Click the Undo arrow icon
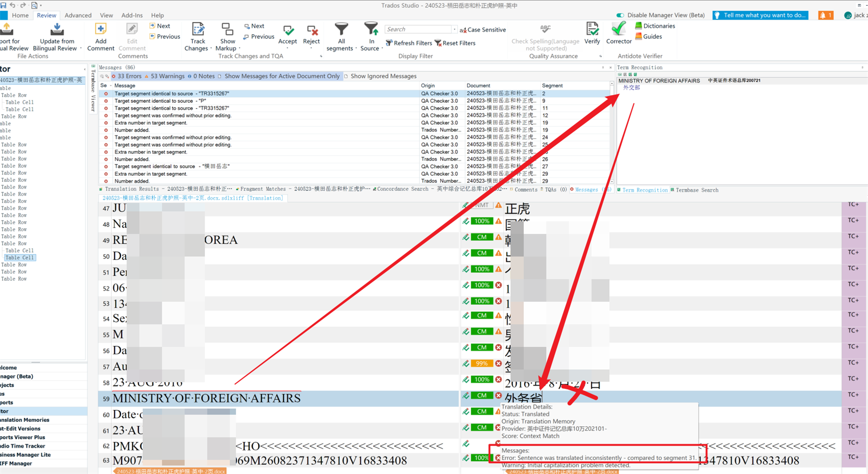The image size is (868, 474). point(13,5)
